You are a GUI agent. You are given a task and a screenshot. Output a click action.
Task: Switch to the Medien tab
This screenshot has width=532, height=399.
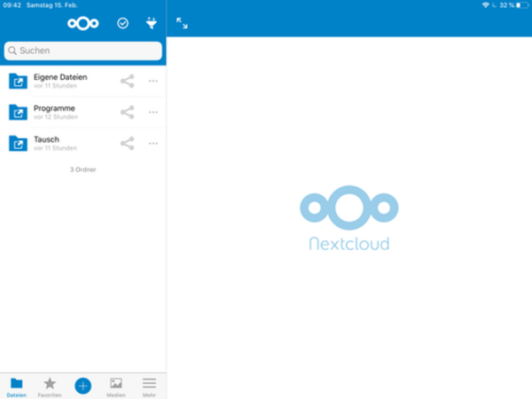tap(116, 387)
